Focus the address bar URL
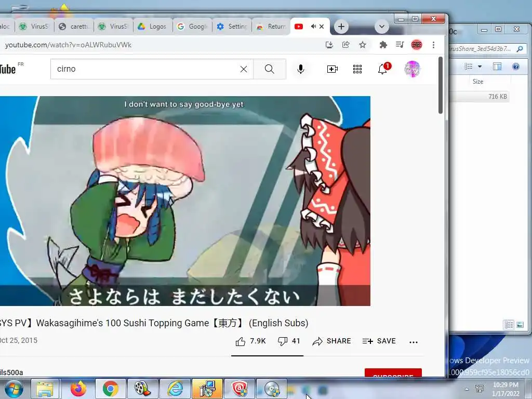532x399 pixels. [x=68, y=45]
